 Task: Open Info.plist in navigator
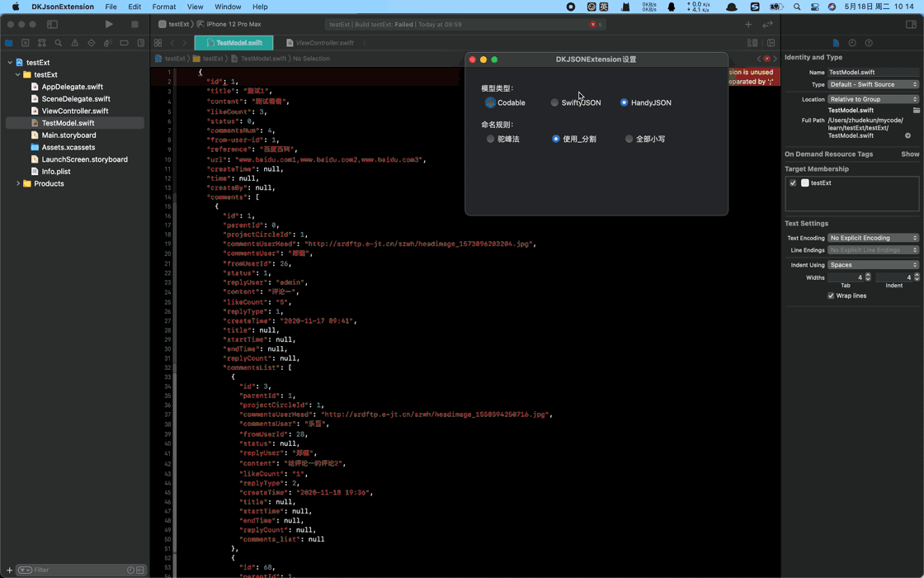[x=55, y=172]
